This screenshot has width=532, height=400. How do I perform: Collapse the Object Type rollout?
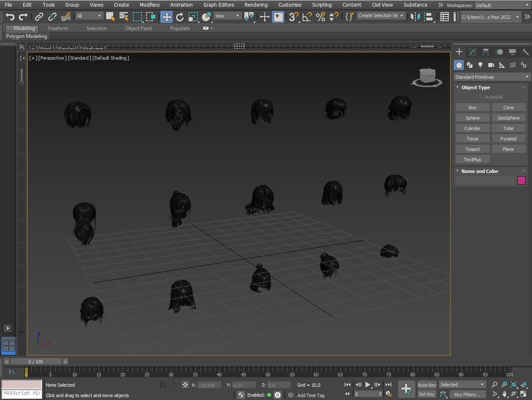pos(475,87)
